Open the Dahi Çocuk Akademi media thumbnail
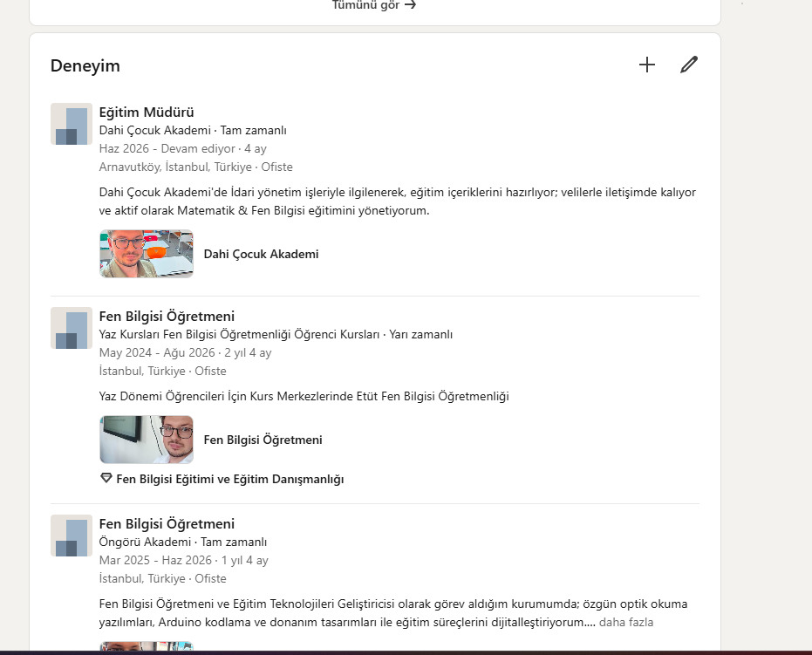This screenshot has height=655, width=812. pos(147,254)
